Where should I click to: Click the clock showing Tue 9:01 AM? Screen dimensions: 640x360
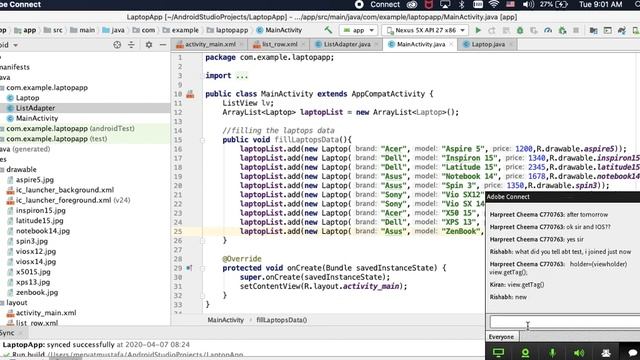tap(600, 4)
